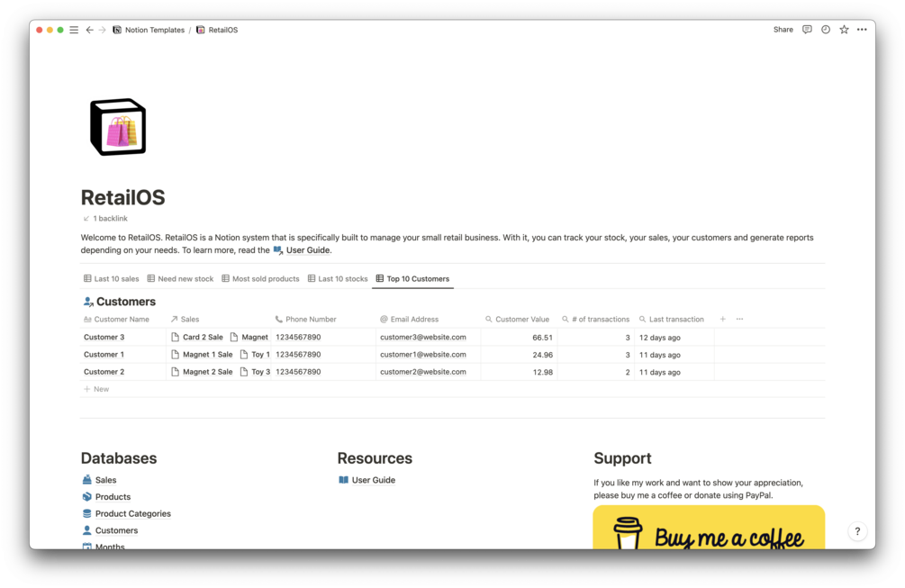Click the Customer Name column header
This screenshot has width=905, height=588.
(x=116, y=319)
